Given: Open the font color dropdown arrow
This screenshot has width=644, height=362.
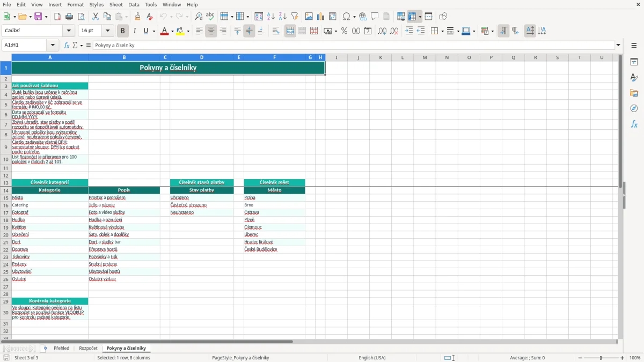Looking at the screenshot, I should pyautogui.click(x=172, y=31).
